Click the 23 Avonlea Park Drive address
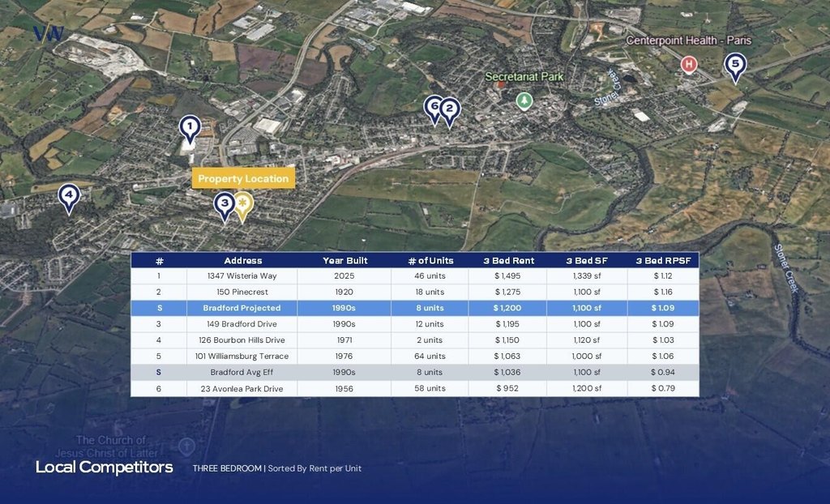830x504 pixels. (x=243, y=389)
